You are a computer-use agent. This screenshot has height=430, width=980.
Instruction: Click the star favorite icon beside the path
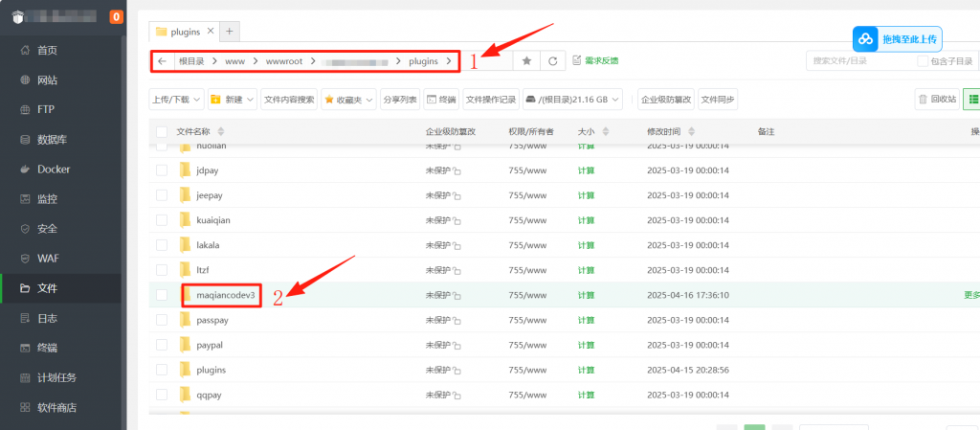click(525, 61)
